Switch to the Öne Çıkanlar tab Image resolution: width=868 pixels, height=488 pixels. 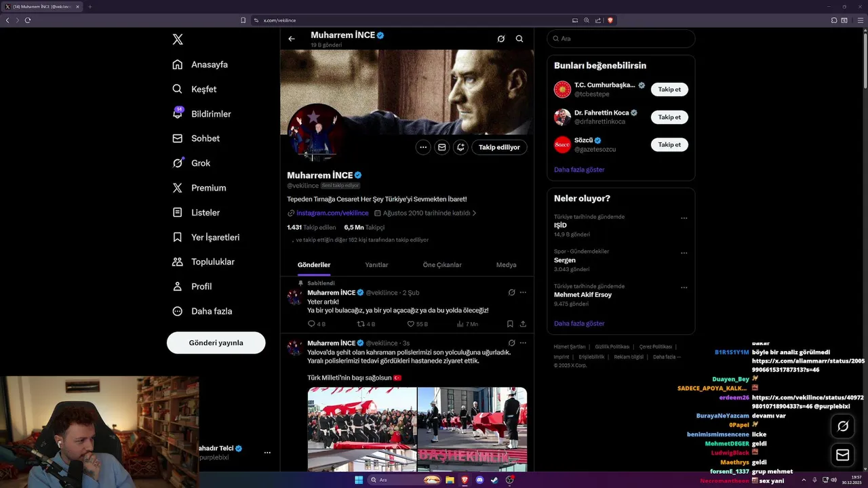pos(442,265)
